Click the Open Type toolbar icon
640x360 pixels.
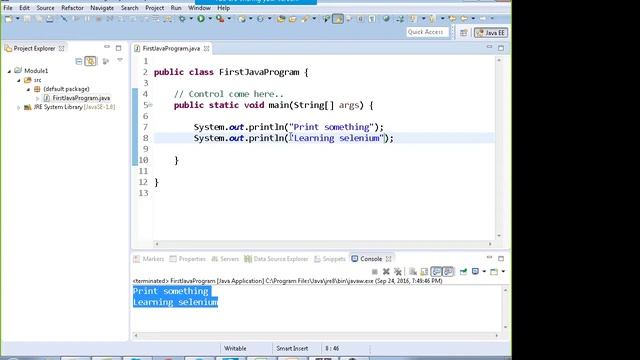click(x=281, y=19)
